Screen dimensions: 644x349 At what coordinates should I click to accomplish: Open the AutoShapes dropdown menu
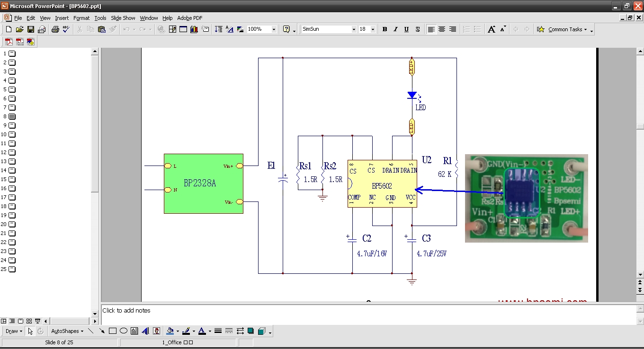(67, 331)
